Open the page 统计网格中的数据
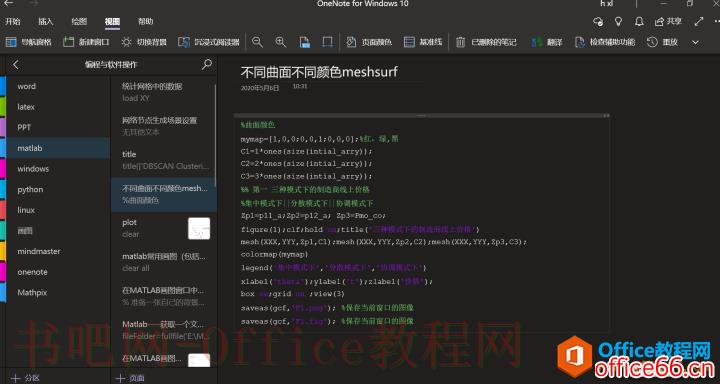Screen dimensions: 720x384 [163, 92]
